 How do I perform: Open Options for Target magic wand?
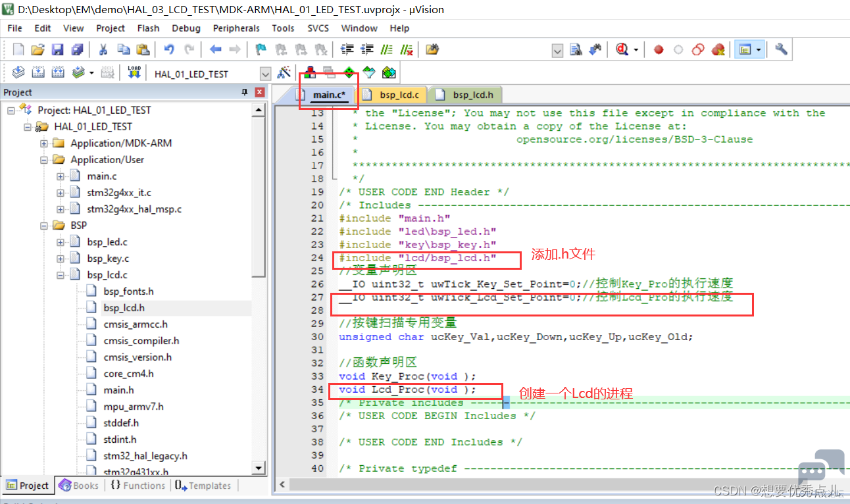(x=284, y=72)
